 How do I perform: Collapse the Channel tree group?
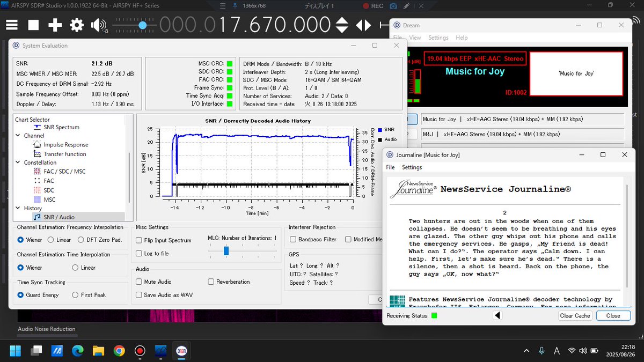18,136
